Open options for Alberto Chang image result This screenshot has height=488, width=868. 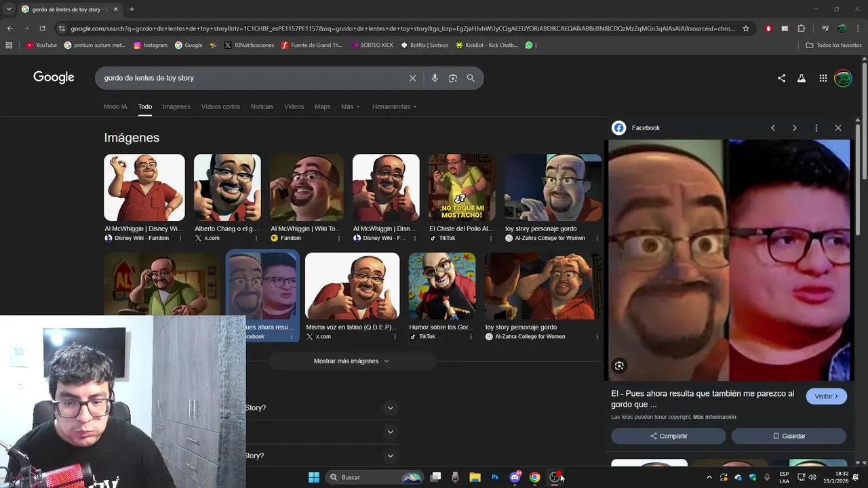256,239
